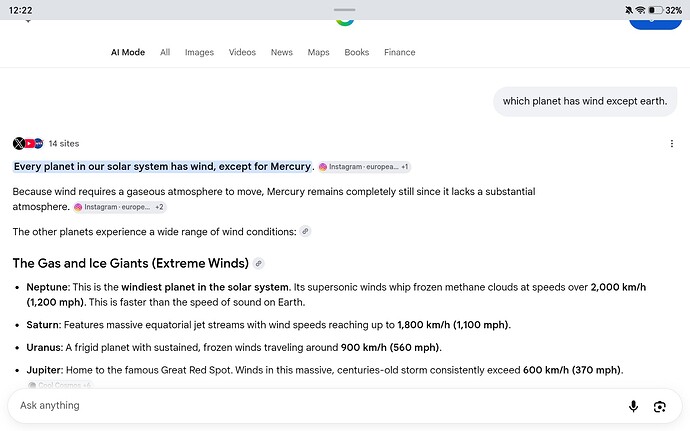Click bold speed '600 km/h (370 mph)'
This screenshot has height=431, width=690.
(x=572, y=370)
